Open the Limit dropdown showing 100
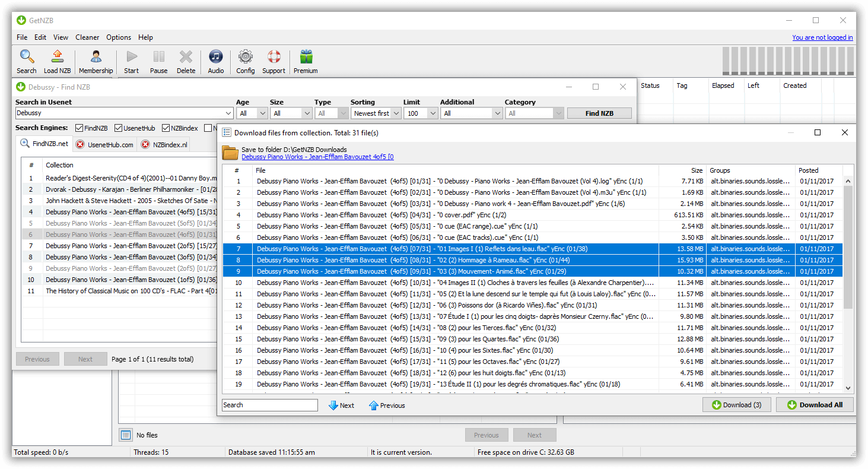 coord(420,113)
